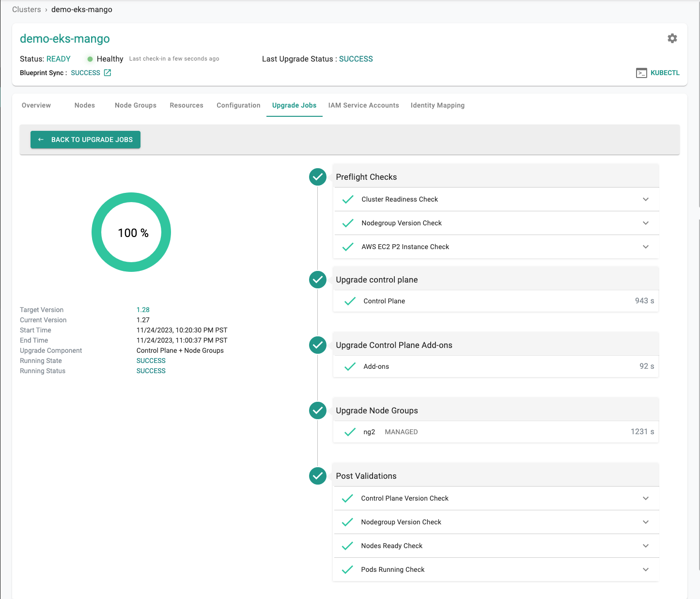Open the cluster settings gear icon
The width and height of the screenshot is (700, 599).
click(672, 38)
